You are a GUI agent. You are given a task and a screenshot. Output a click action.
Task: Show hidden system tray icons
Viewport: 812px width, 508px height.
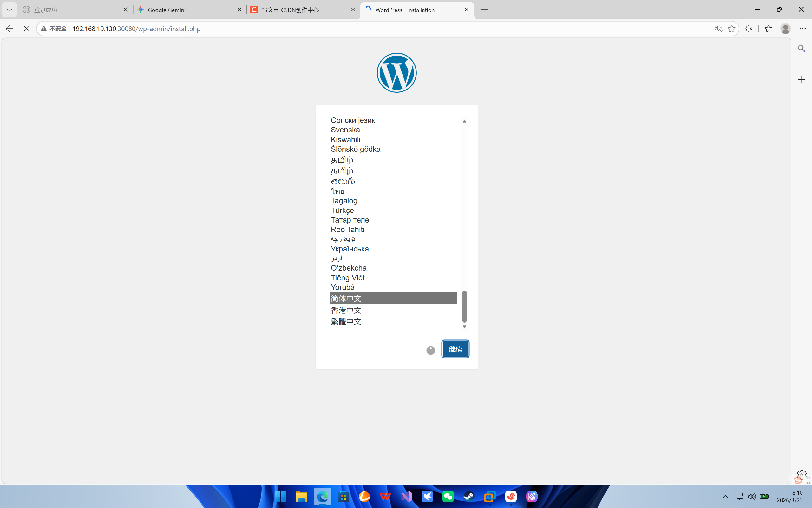pyautogui.click(x=725, y=497)
